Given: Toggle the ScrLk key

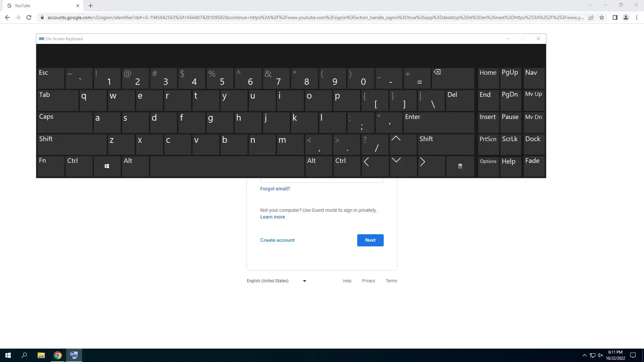Looking at the screenshot, I should (510, 144).
